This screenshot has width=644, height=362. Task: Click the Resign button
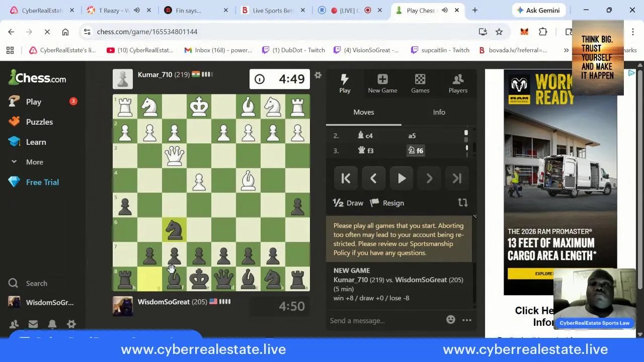[x=387, y=203]
